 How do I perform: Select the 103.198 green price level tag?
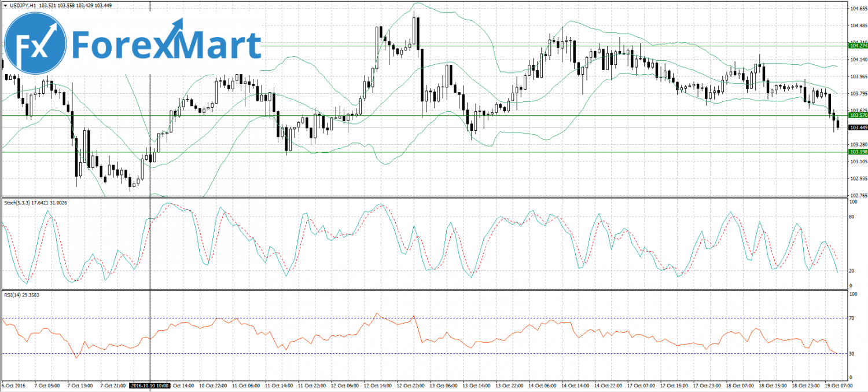coord(857,152)
